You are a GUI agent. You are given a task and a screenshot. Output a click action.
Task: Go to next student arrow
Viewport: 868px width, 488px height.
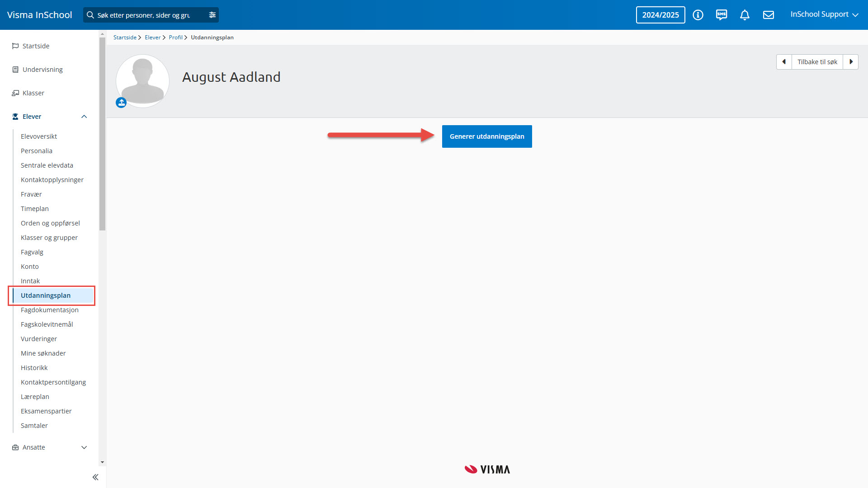click(851, 62)
